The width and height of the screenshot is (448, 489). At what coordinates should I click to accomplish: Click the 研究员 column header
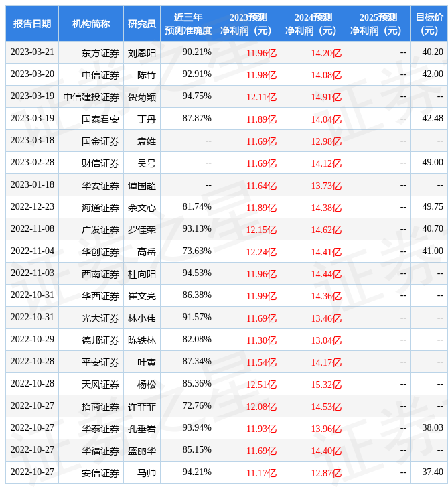[142, 23]
